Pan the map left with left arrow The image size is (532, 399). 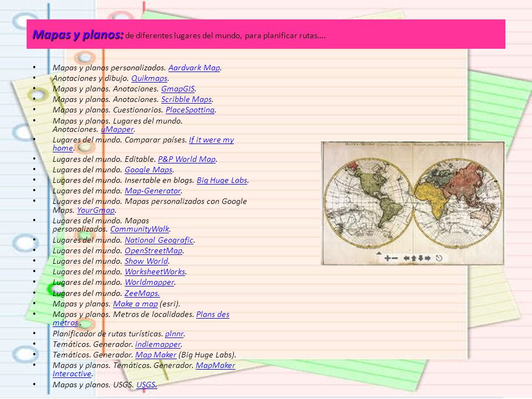point(406,258)
